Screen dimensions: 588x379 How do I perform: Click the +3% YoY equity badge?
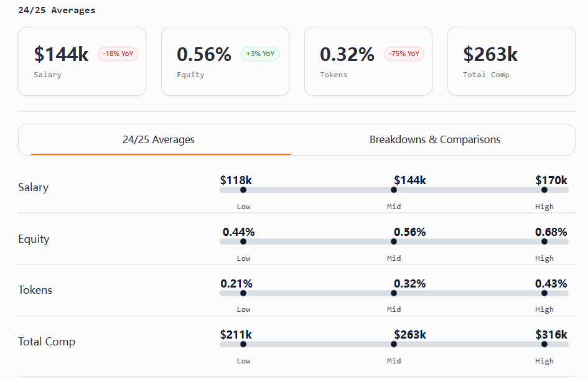260,54
